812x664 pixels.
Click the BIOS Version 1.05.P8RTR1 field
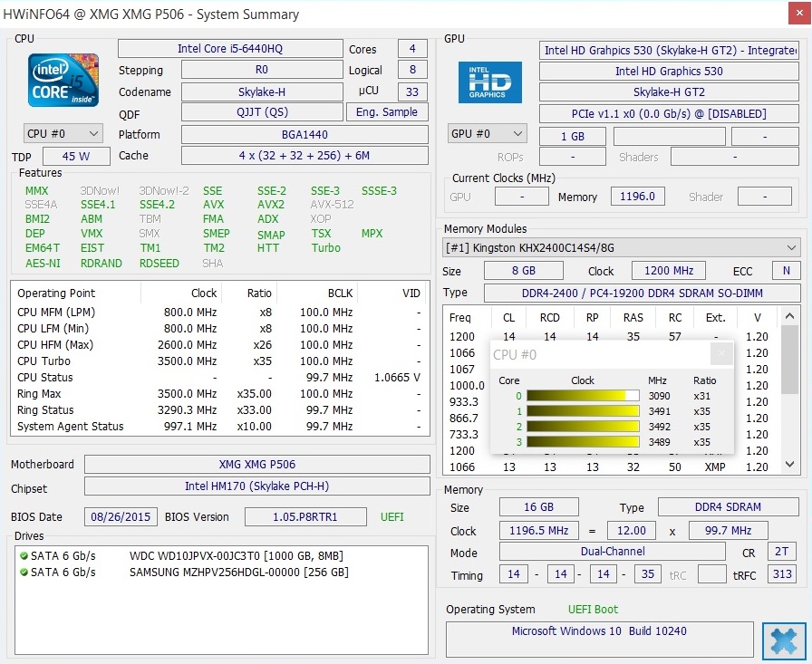pos(305,516)
